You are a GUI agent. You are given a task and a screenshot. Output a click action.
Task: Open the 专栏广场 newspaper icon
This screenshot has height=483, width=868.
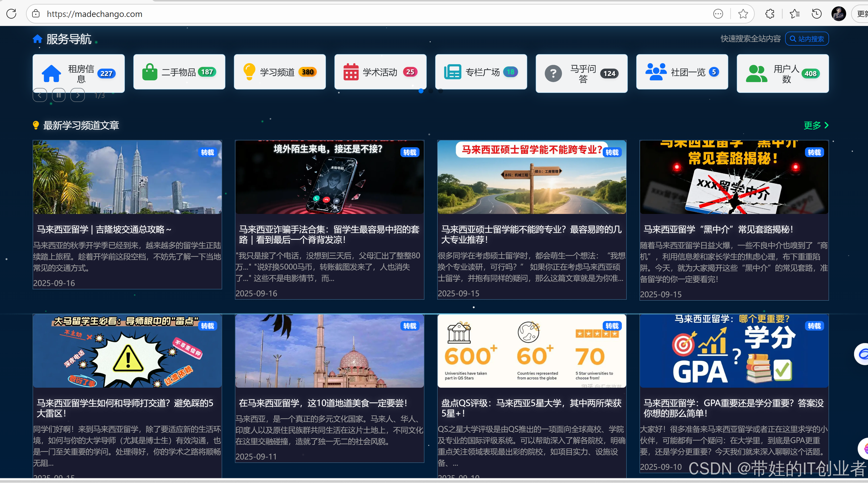point(452,72)
